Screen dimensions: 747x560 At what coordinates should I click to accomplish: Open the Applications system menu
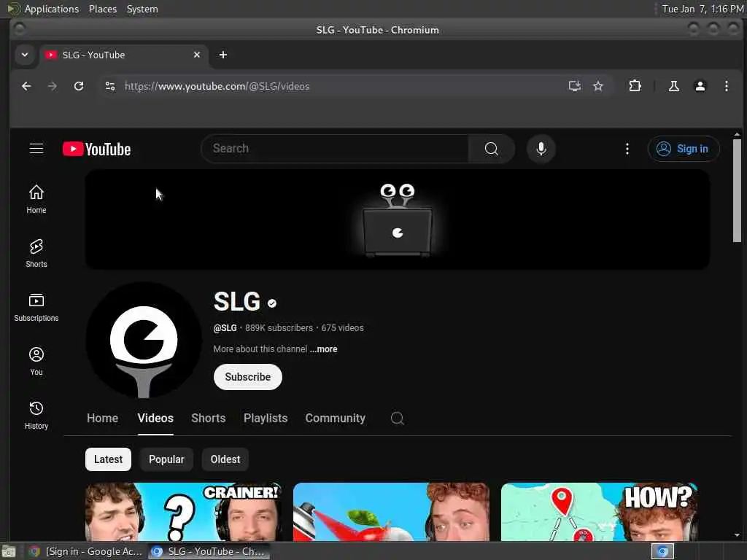pyautogui.click(x=52, y=9)
